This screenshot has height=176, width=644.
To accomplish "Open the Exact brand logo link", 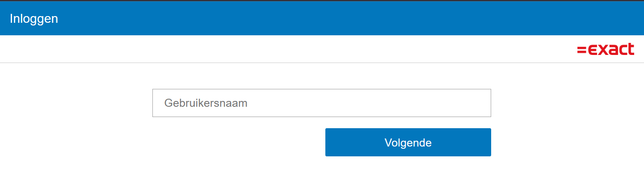I will coord(606,49).
